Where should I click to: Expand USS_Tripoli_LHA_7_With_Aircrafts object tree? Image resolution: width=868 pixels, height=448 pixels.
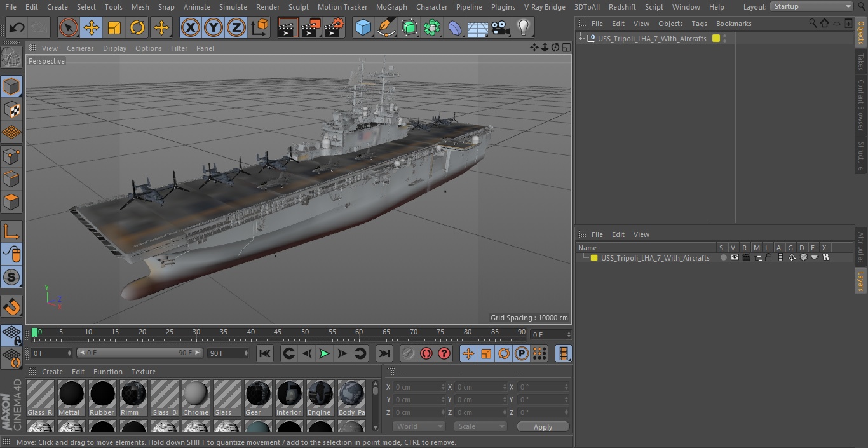coord(580,39)
